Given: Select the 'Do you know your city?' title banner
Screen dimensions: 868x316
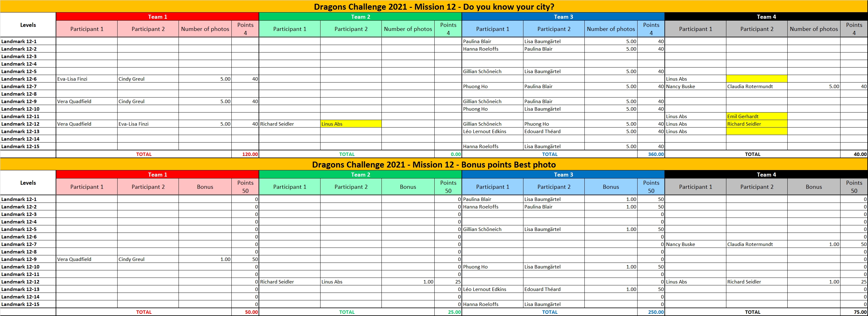Looking at the screenshot, I should pos(434,6).
